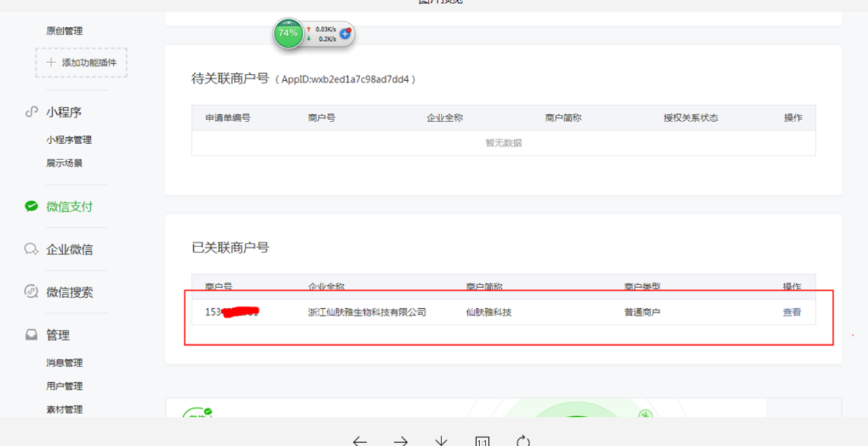Open 原创管理 in the sidebar
The height and width of the screenshot is (446, 868).
point(64,31)
